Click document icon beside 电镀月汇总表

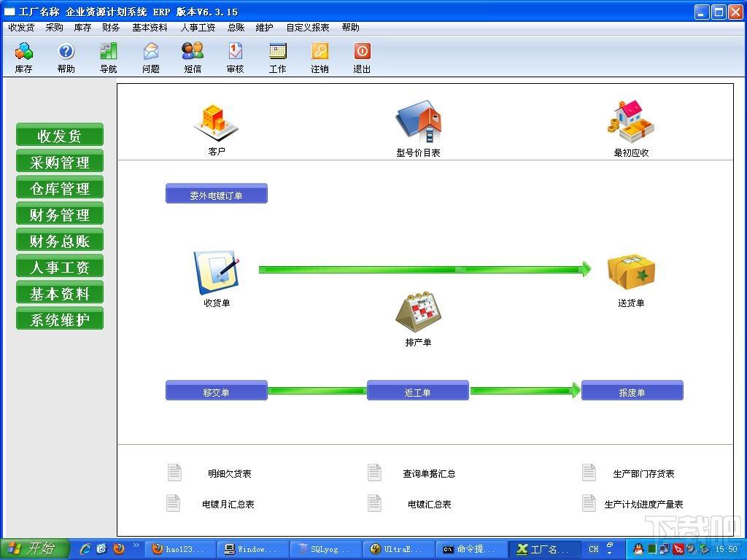point(174,503)
